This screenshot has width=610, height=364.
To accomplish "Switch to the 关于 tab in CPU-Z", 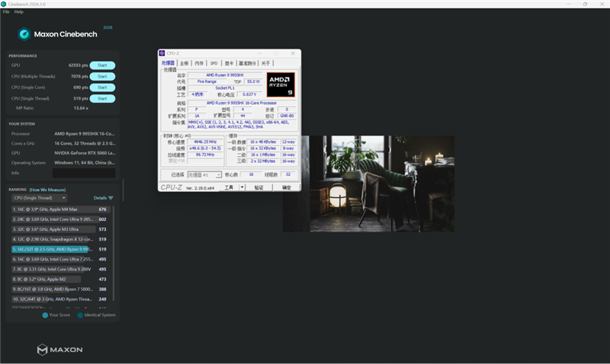I will 265,63.
